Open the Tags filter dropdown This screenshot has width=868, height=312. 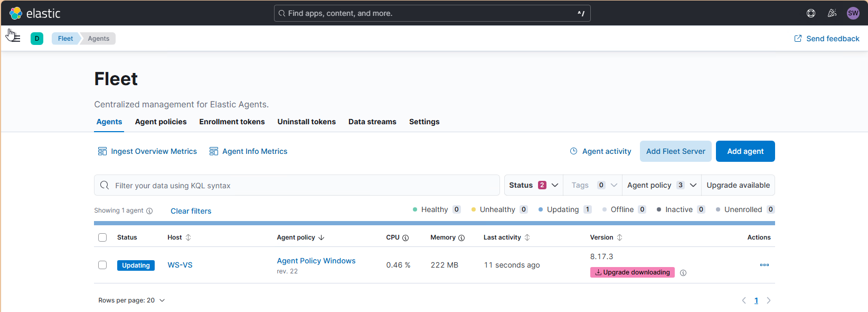(x=593, y=185)
